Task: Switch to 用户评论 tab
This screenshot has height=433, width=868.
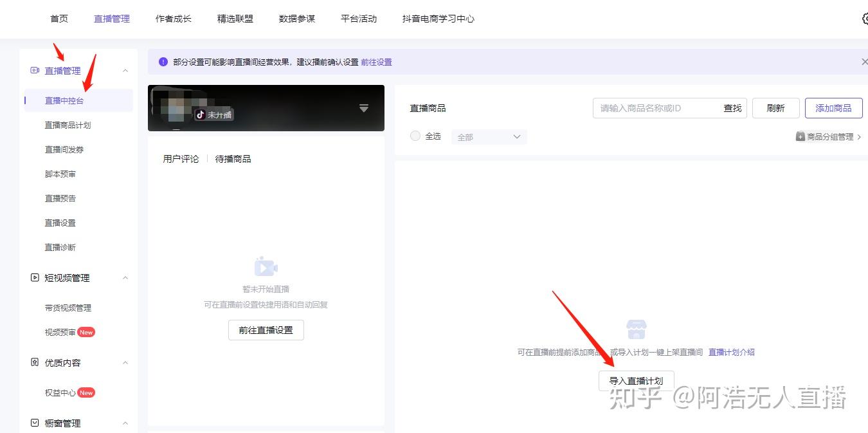Action: click(181, 159)
